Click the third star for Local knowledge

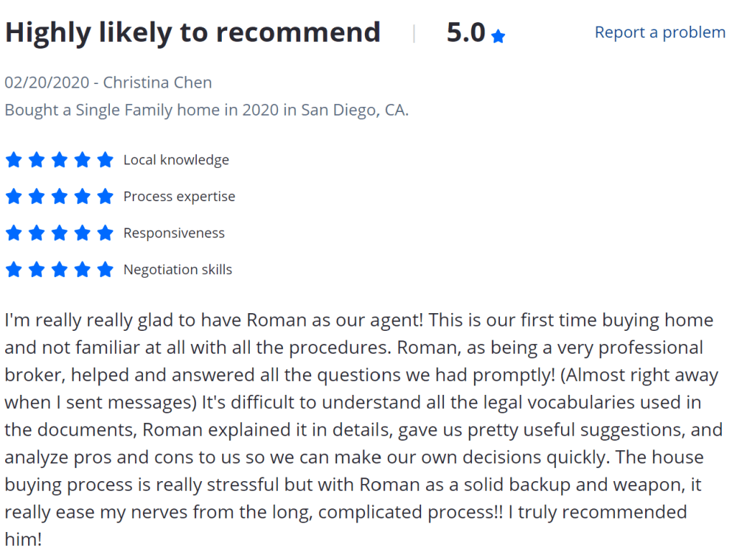point(60,160)
